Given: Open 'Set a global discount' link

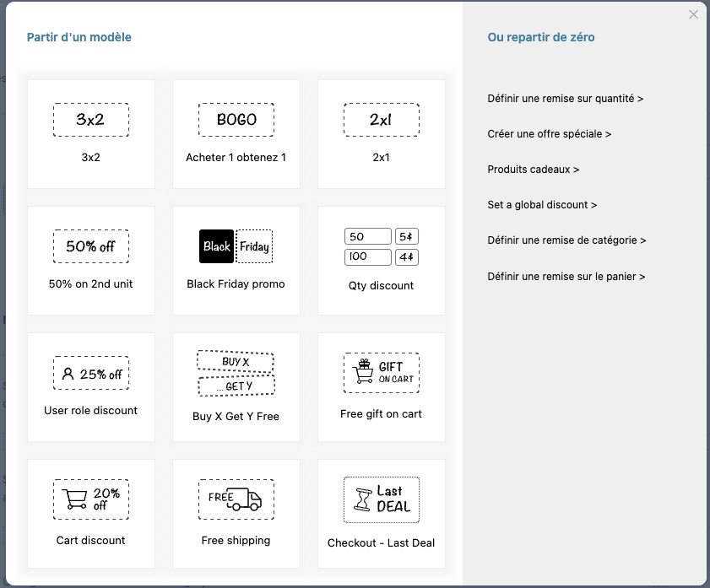Looking at the screenshot, I should click(x=542, y=205).
